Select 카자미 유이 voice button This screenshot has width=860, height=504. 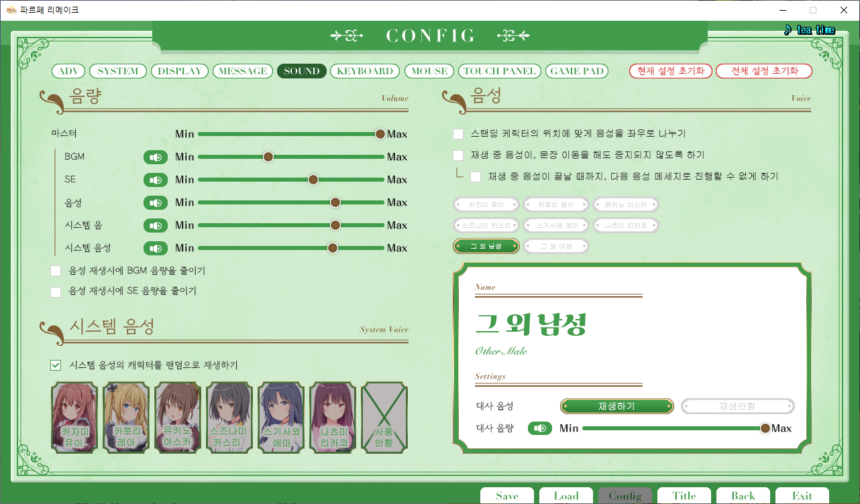click(x=486, y=204)
